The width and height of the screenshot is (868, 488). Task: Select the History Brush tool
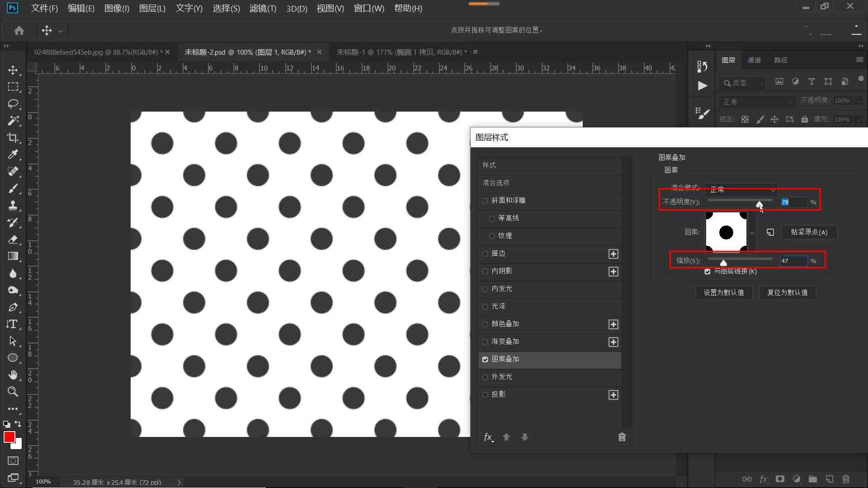(13, 222)
